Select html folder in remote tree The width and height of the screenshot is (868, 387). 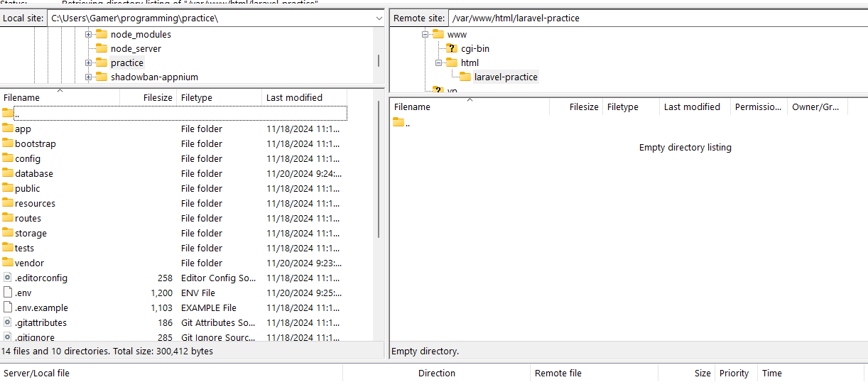[470, 62]
